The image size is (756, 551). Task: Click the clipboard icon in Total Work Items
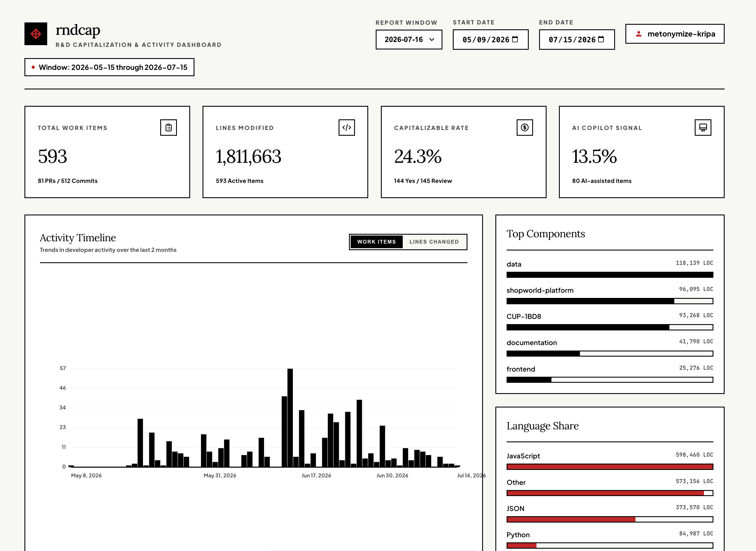[169, 127]
